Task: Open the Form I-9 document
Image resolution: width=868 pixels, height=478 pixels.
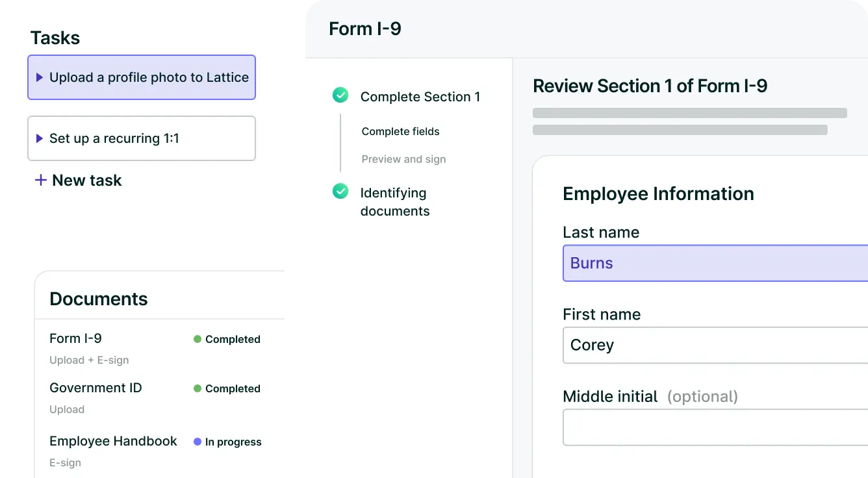Action: [x=75, y=338]
